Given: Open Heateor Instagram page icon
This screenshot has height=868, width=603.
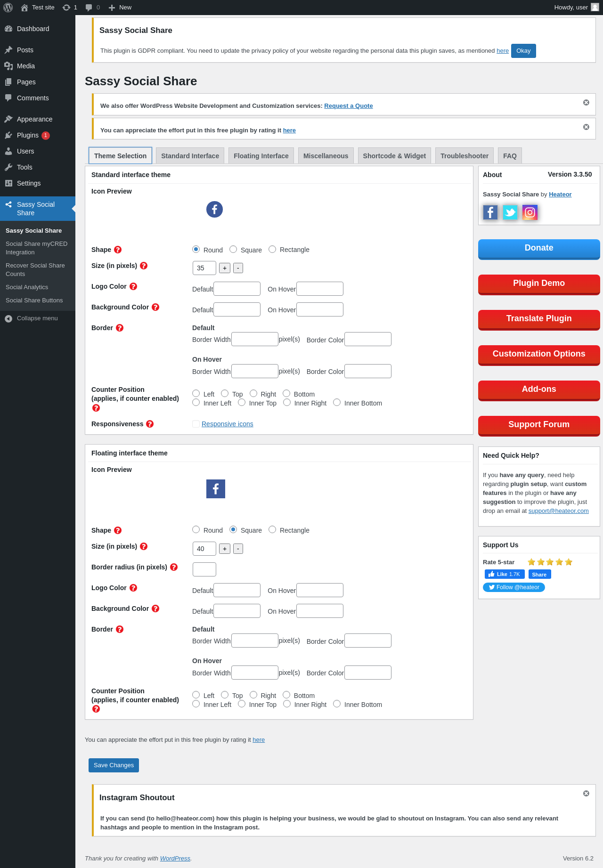Looking at the screenshot, I should click(x=530, y=212).
